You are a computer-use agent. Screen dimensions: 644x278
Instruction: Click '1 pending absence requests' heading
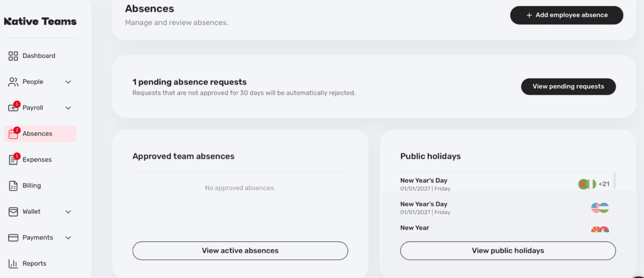189,82
